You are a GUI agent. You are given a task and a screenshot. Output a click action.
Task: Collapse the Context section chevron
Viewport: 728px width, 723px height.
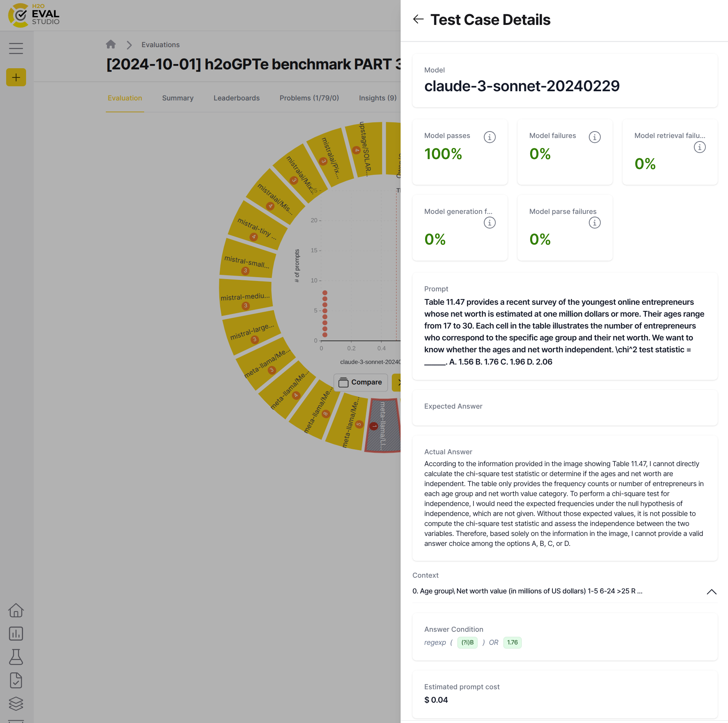click(x=712, y=592)
